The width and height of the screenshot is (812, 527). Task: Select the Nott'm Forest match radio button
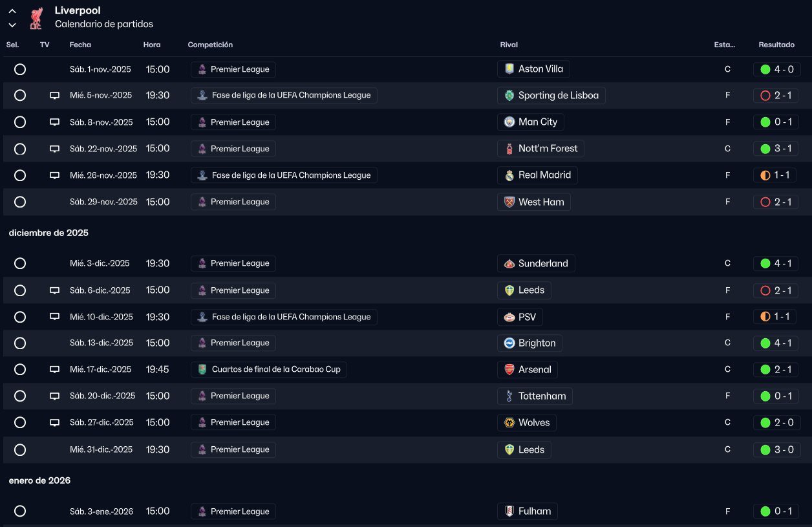pyautogui.click(x=20, y=149)
